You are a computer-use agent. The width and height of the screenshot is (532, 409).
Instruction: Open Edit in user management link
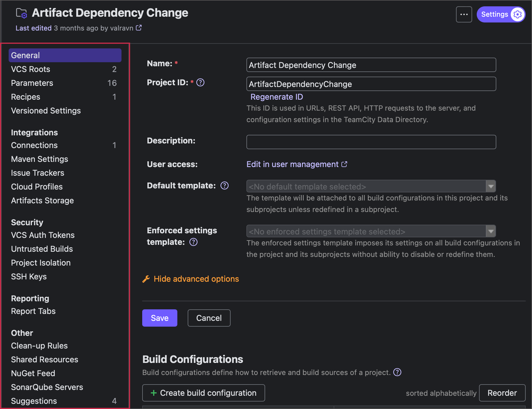coord(292,164)
